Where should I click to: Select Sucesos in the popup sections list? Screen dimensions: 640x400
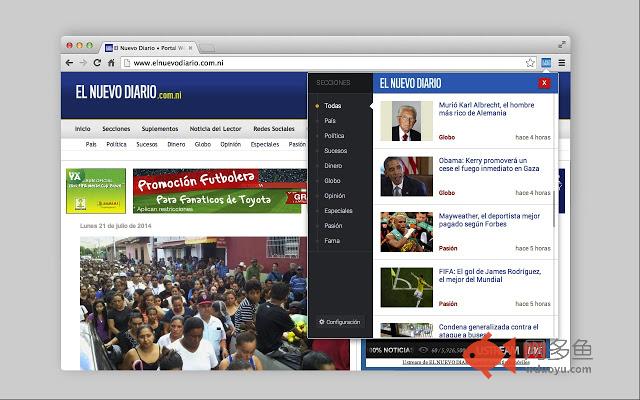click(x=336, y=151)
